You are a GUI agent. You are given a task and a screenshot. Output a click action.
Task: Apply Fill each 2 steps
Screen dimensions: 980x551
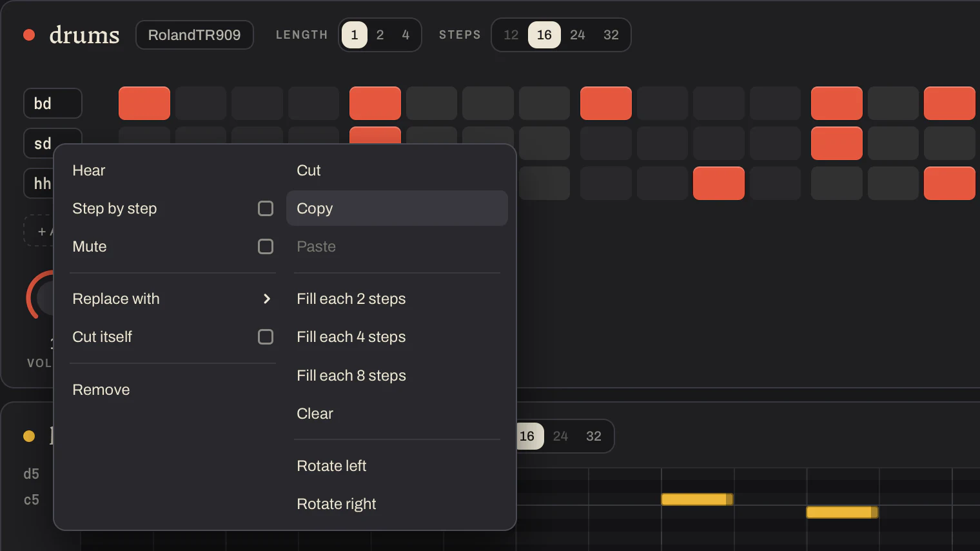pos(351,299)
